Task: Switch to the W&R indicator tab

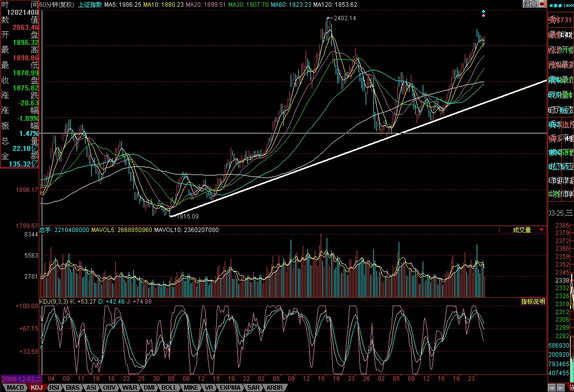Action: pos(130,388)
